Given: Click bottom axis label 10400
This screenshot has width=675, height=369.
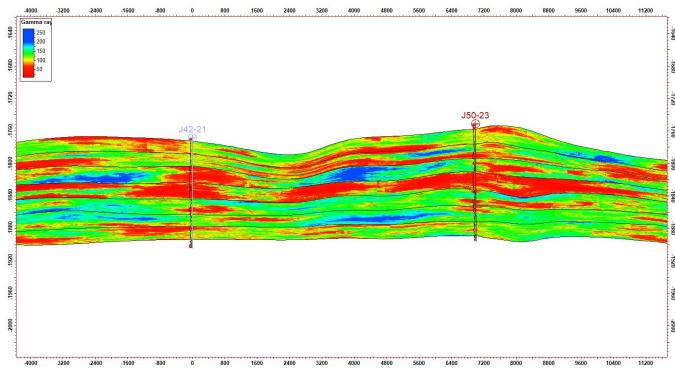Looking at the screenshot, I should pyautogui.click(x=613, y=363).
